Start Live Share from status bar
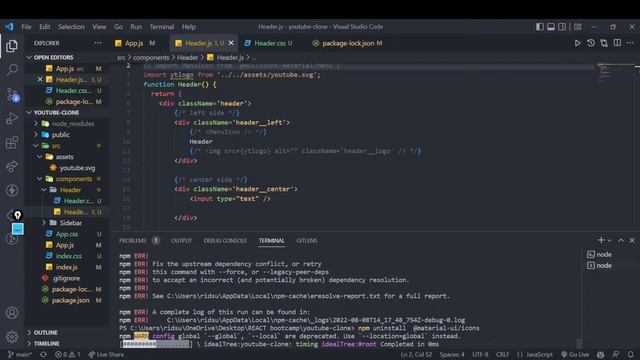Viewport: 640px width, 360px height. [106, 354]
